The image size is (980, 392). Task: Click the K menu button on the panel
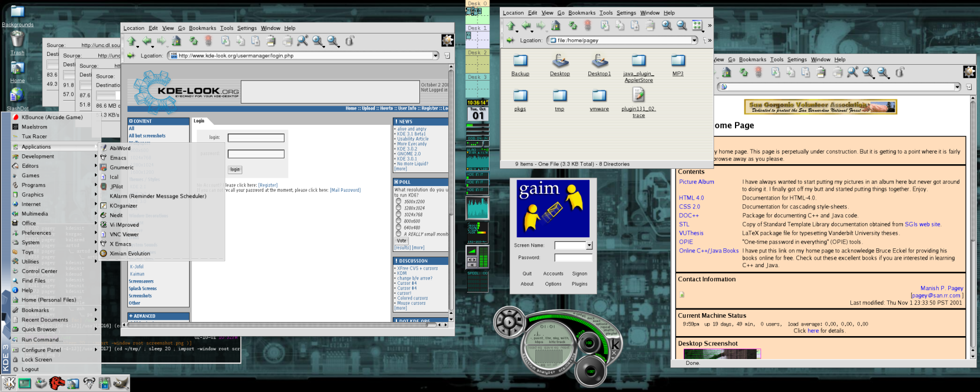pyautogui.click(x=9, y=383)
